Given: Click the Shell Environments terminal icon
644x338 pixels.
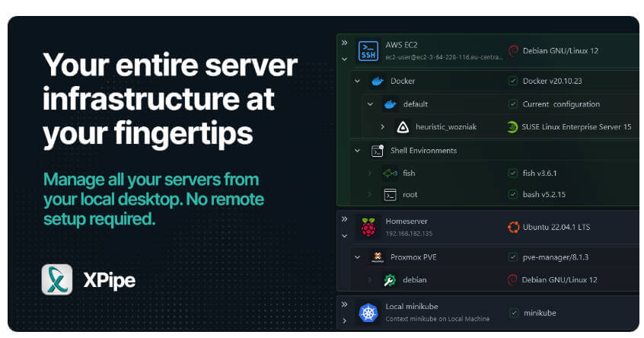Looking at the screenshot, I should click(x=377, y=151).
